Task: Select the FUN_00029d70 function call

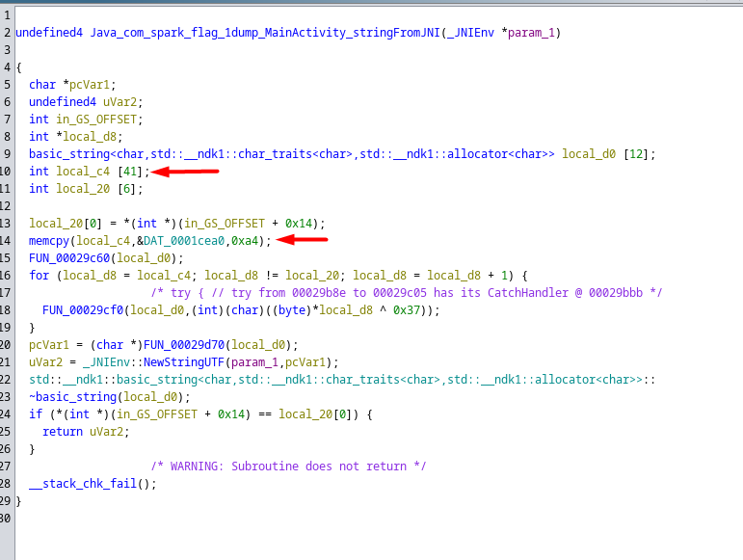Action: (184, 345)
